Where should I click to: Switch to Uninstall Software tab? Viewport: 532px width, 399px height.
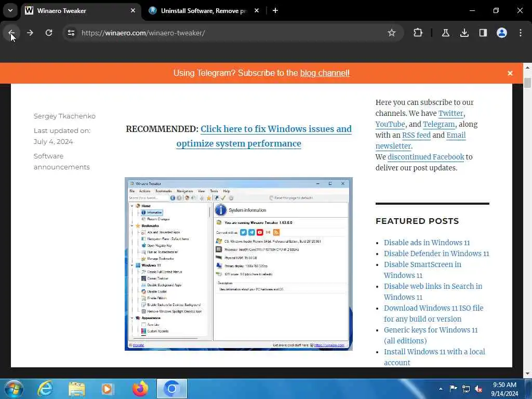coord(204,10)
